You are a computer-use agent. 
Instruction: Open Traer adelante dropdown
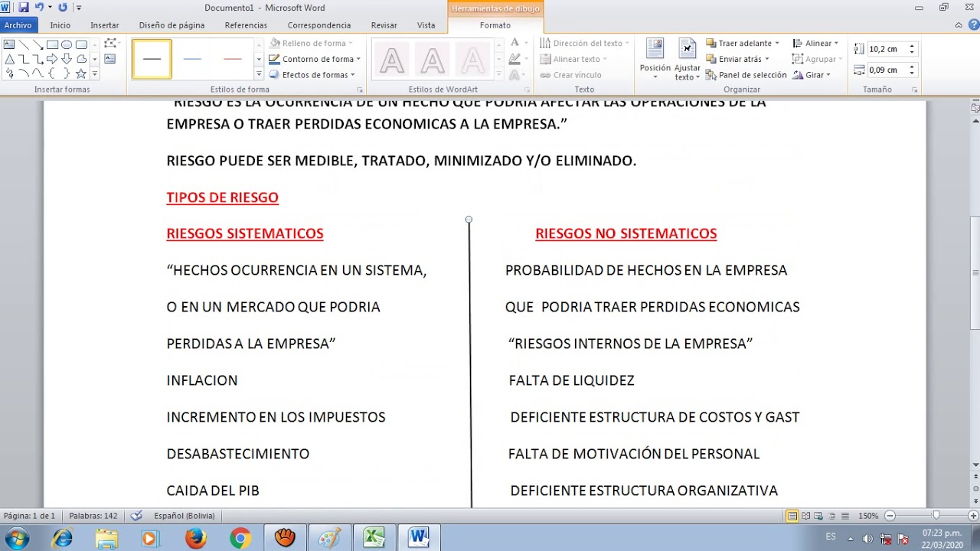[x=743, y=44]
